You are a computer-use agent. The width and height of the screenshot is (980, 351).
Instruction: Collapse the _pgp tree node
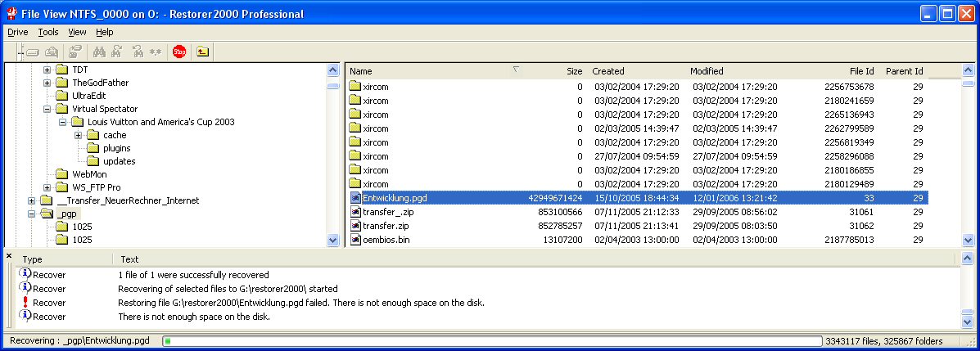click(x=31, y=214)
